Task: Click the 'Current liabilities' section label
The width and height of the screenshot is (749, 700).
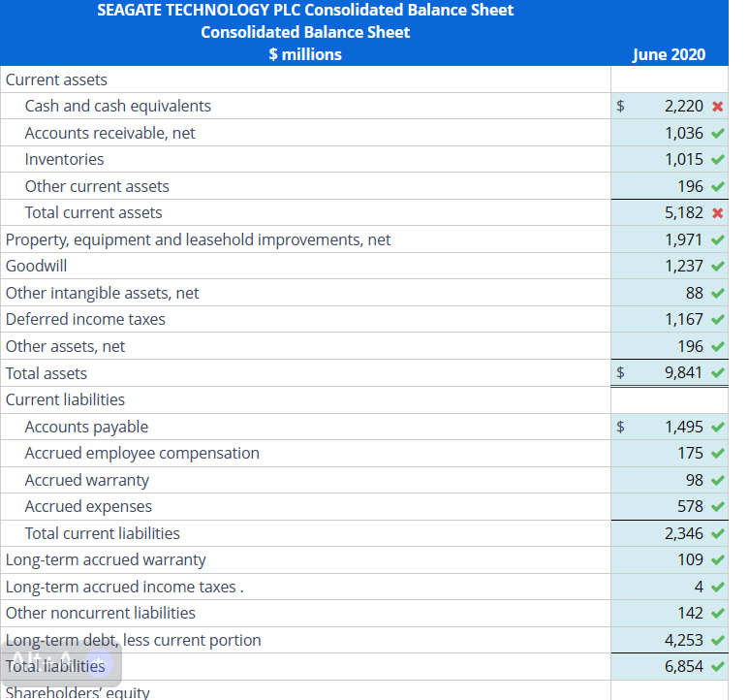Action: click(x=65, y=399)
